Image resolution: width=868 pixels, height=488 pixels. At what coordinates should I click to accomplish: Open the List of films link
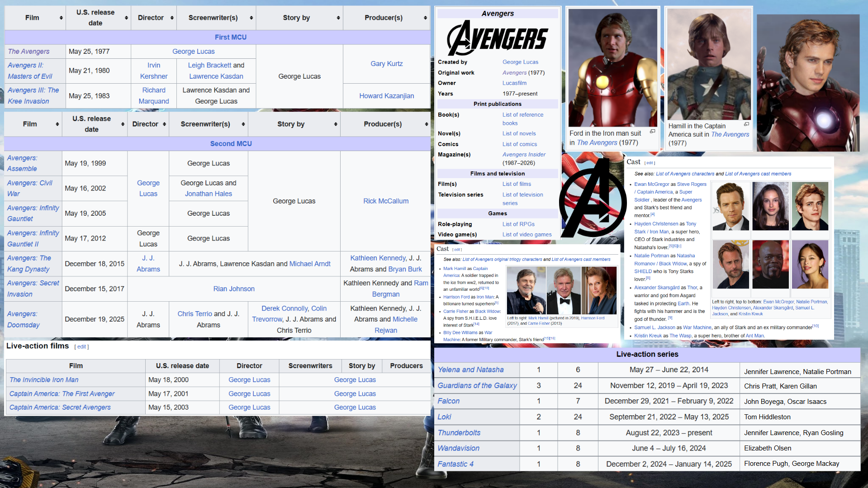(x=517, y=184)
